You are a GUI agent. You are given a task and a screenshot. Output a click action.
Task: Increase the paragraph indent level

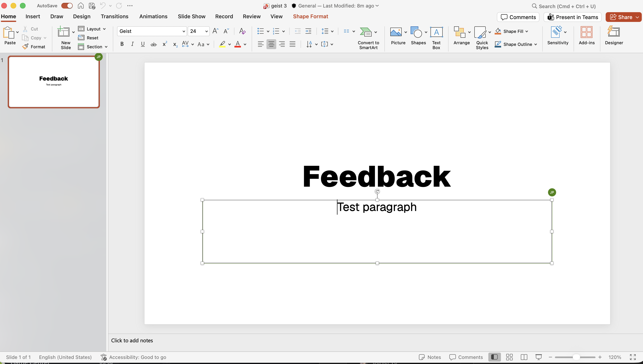tap(308, 31)
